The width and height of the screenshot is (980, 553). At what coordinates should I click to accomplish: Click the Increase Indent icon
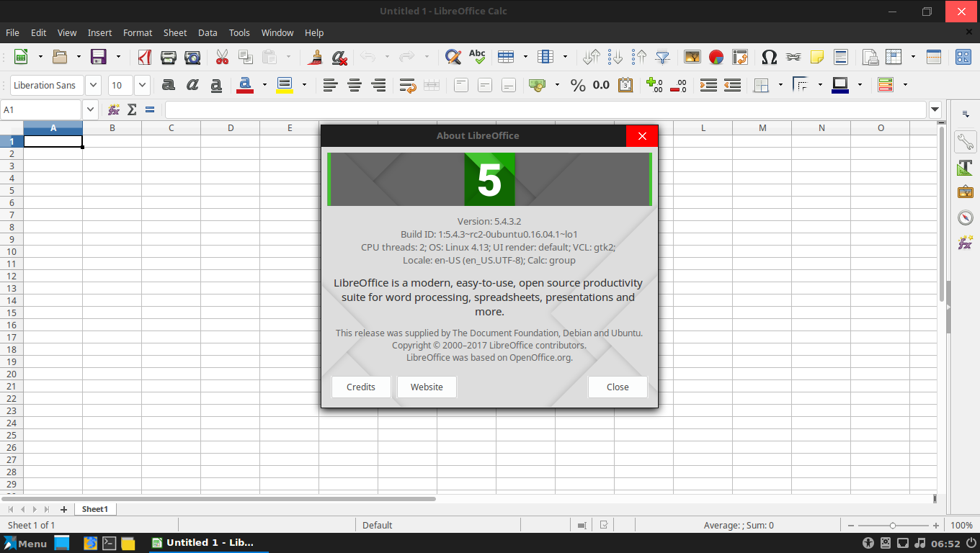click(708, 85)
